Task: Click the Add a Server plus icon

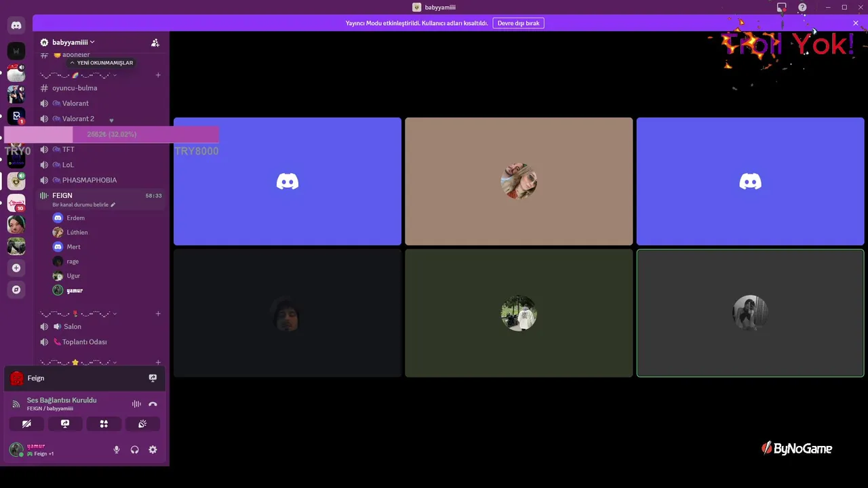Action: 16,268
